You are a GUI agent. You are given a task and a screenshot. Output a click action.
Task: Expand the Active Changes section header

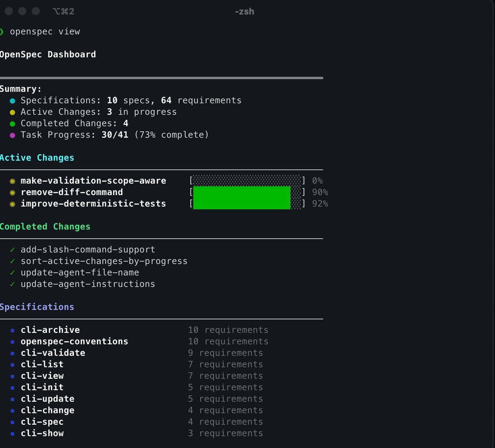coord(37,158)
